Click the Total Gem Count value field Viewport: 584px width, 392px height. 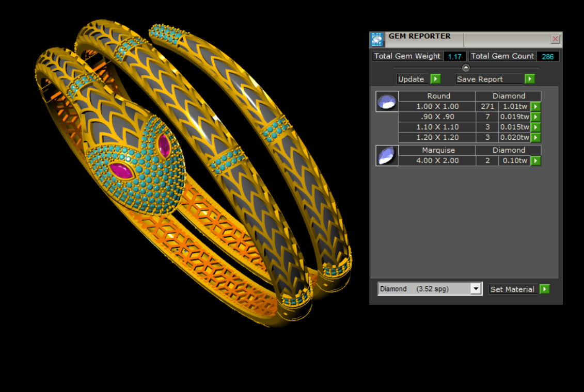click(x=547, y=56)
